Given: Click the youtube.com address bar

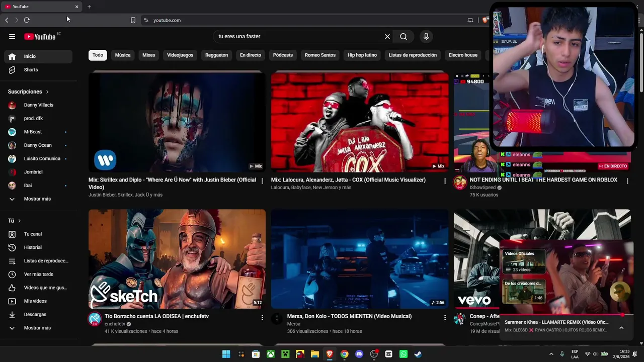Looking at the screenshot, I should (302, 20).
